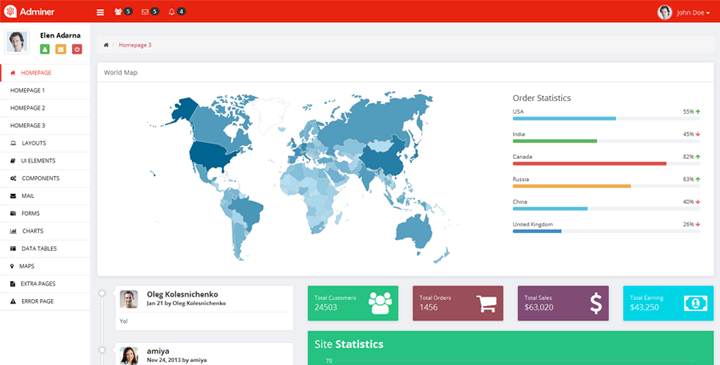Click the Layouts laptop icon

click(x=13, y=143)
